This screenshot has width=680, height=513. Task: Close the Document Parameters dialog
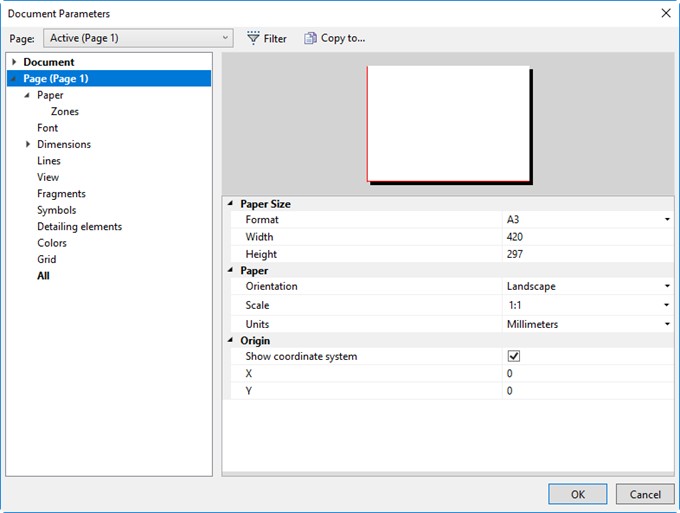(x=665, y=13)
